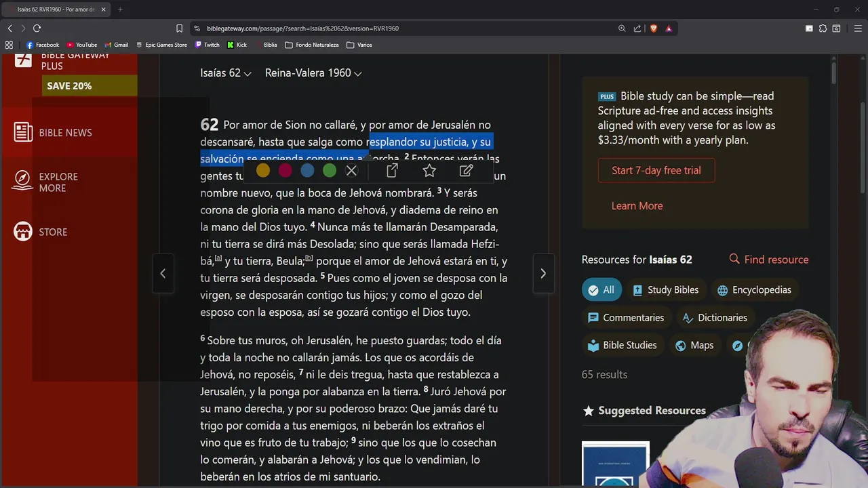This screenshot has height=488, width=868.
Task: Filter resources by Maps
Action: pos(694,346)
